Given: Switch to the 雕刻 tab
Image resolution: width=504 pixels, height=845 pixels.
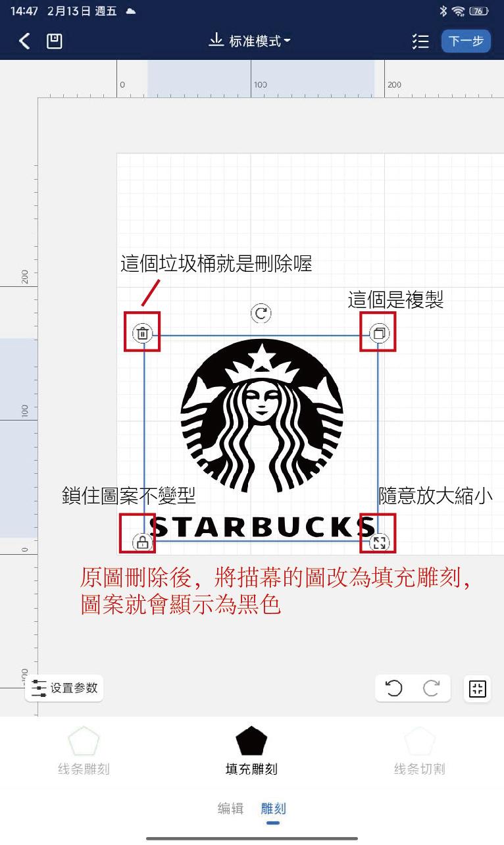Looking at the screenshot, I should (274, 809).
